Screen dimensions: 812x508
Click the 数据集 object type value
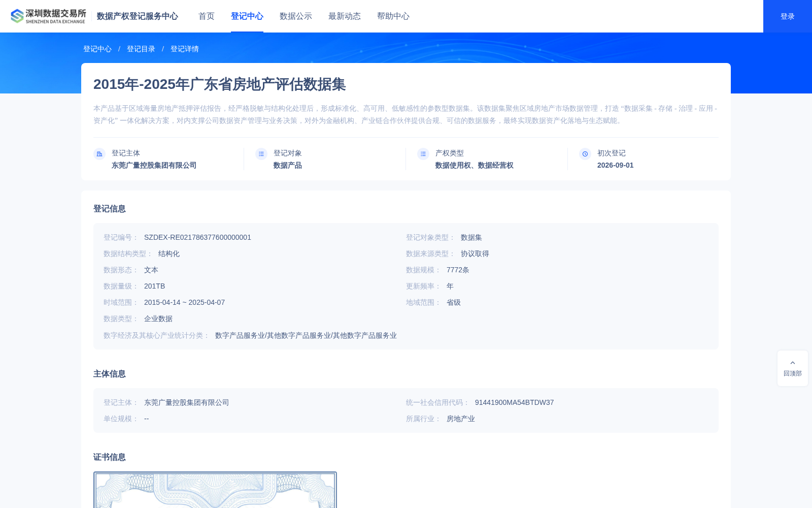coord(471,237)
